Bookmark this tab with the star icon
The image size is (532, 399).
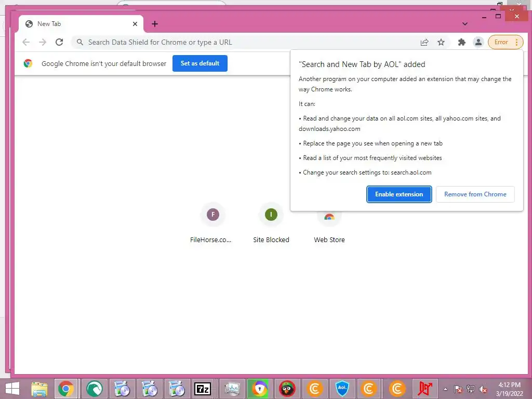pyautogui.click(x=441, y=42)
